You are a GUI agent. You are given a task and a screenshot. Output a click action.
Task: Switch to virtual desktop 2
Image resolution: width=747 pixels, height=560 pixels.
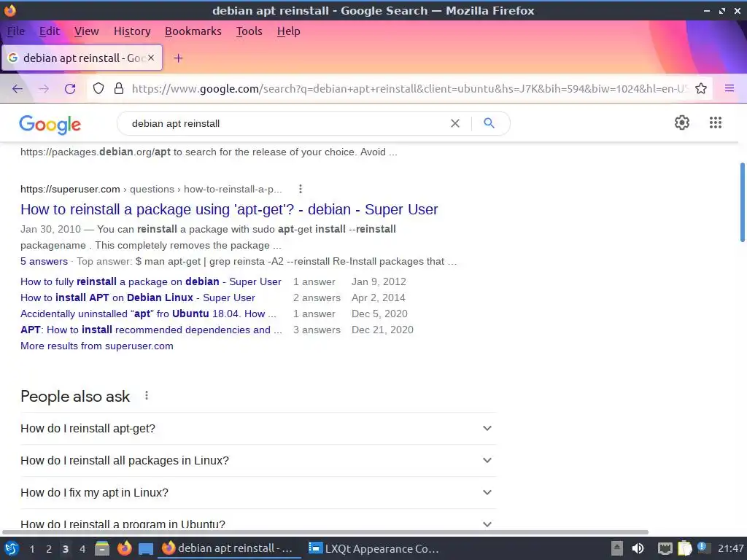pos(49,549)
